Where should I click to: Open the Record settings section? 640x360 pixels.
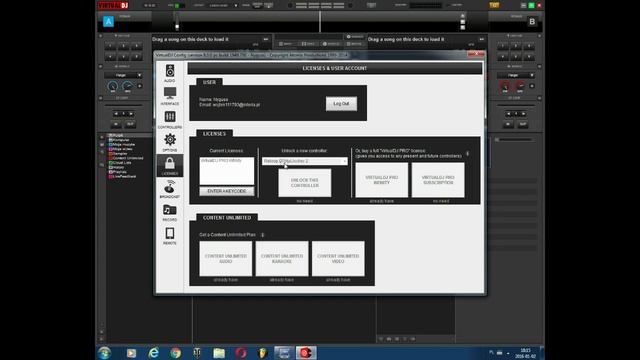[170, 213]
